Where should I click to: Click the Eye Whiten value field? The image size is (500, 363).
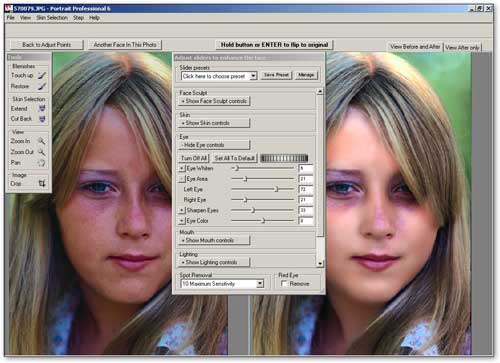coord(306,168)
